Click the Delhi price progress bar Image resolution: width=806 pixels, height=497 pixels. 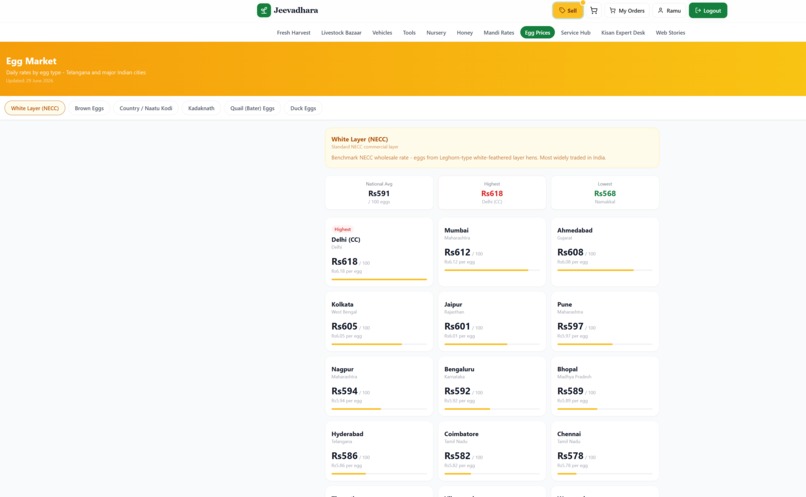click(x=379, y=279)
